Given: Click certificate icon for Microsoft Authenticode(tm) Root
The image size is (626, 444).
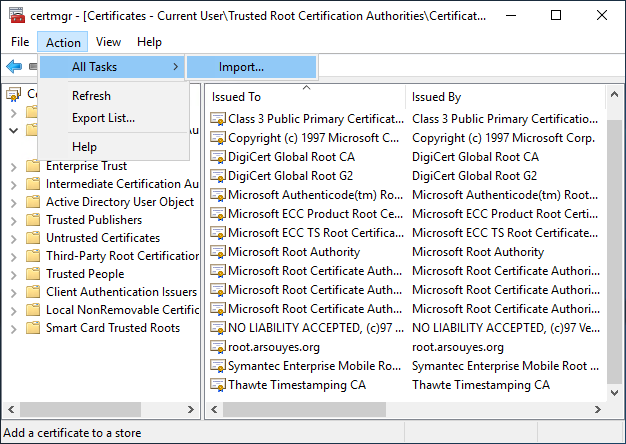Looking at the screenshot, I should [x=218, y=195].
